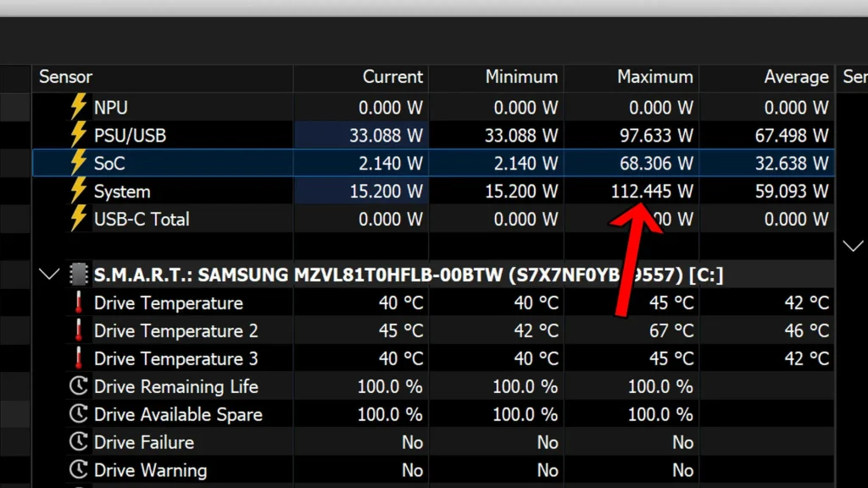Screen dimensions: 868x488
Task: Click the Drive Temperature thermometer icon
Action: [x=79, y=302]
